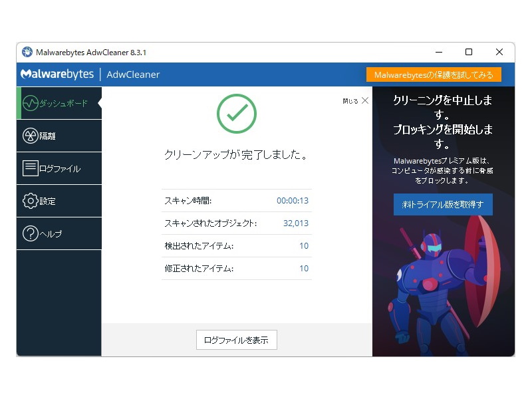The width and height of the screenshot is (532, 399).
Task: Click the green checkmark completion icon
Action: point(237,114)
